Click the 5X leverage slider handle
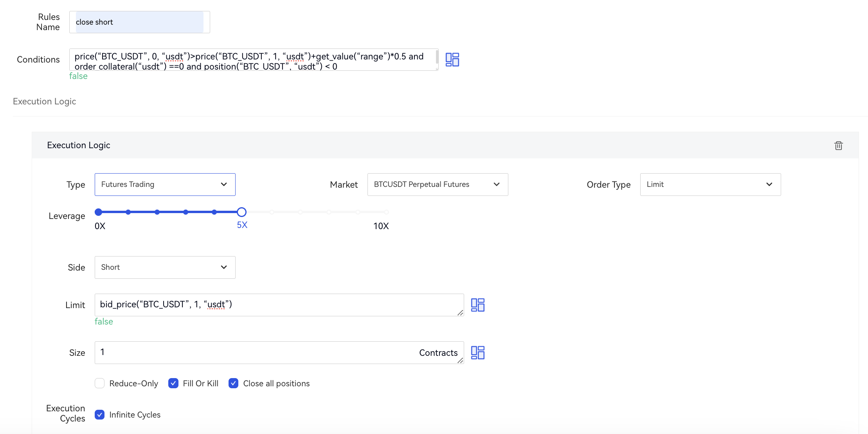 click(x=242, y=212)
